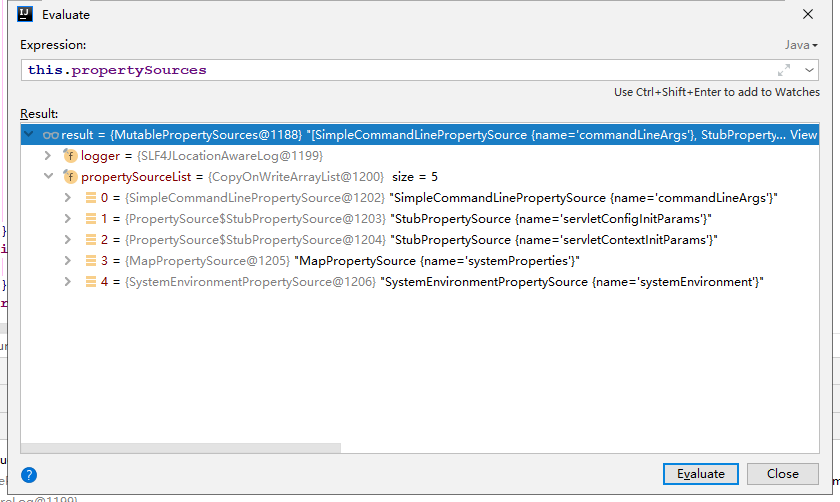Click the Close button

783,474
